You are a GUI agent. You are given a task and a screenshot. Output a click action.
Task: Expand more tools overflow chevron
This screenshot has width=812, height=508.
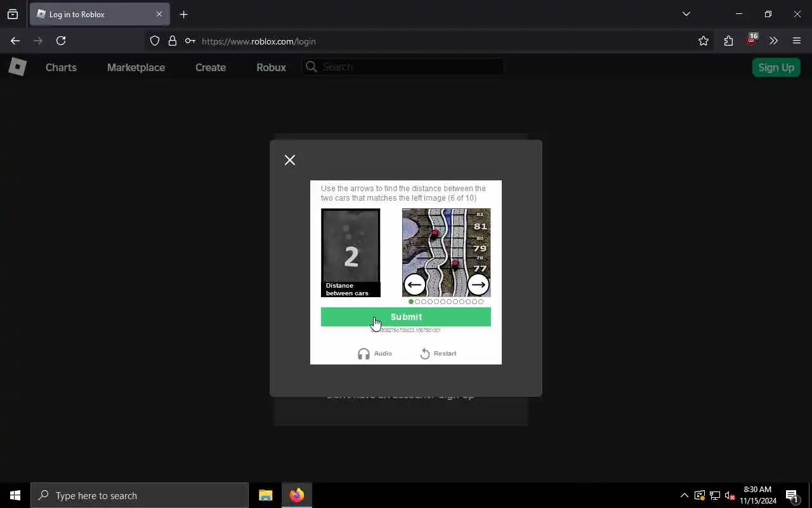(773, 41)
